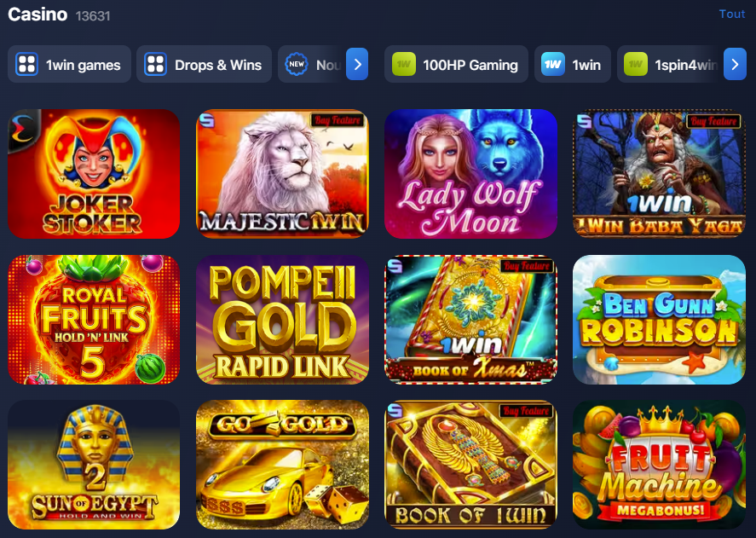
Task: Launch the Book of Xmas game
Action: pyautogui.click(x=470, y=320)
